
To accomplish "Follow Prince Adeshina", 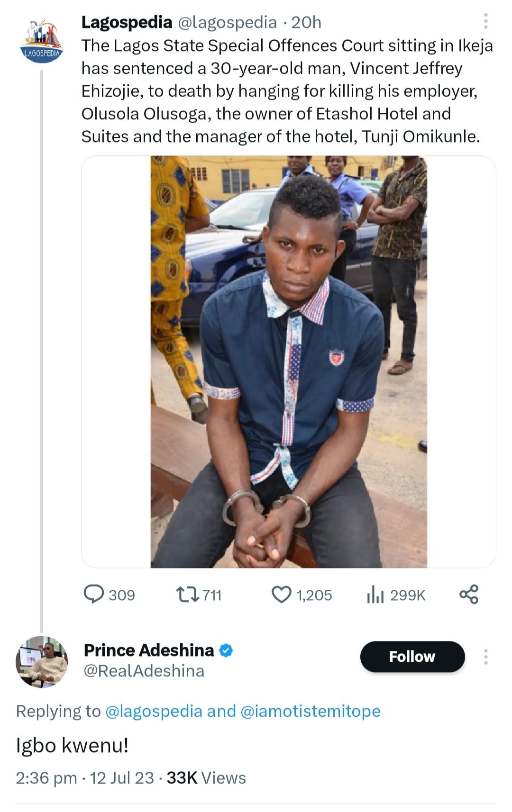I will pos(412,657).
